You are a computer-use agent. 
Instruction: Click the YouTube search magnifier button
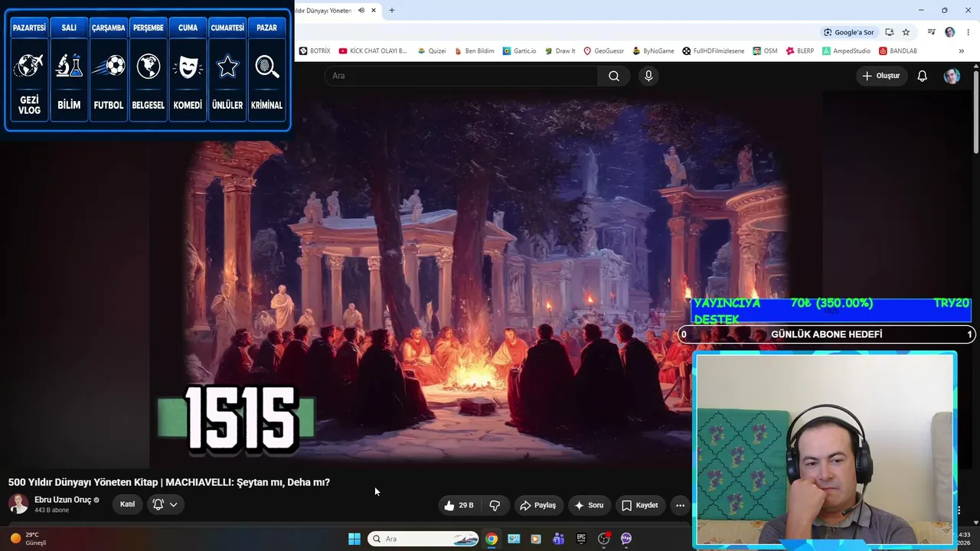pyautogui.click(x=614, y=76)
